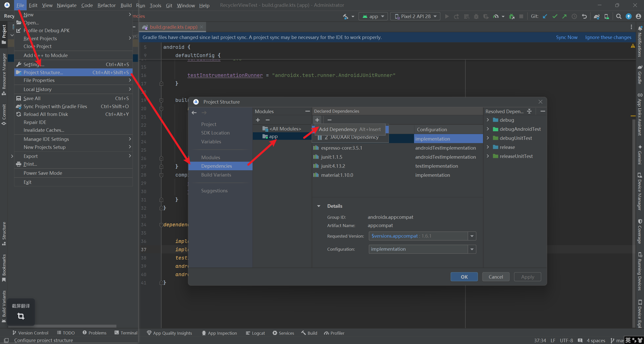This screenshot has height=344, width=644.
Task: Click the Sync Now link
Action: click(x=567, y=37)
